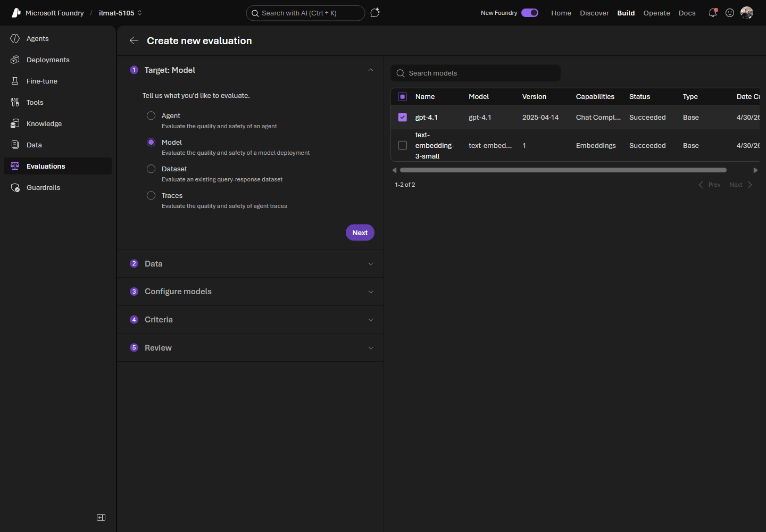
Task: Check the text-embedding-3-small row checkbox
Action: click(403, 145)
